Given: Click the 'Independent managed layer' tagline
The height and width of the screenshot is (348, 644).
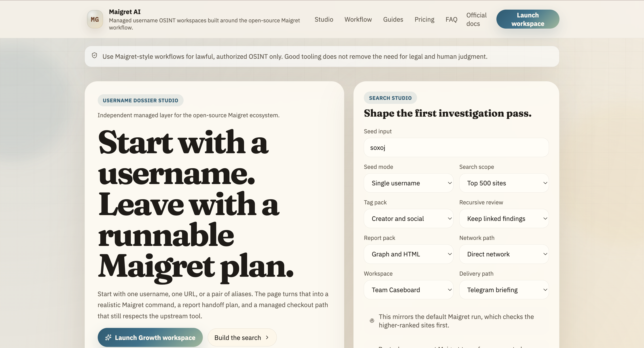Looking at the screenshot, I should (x=189, y=115).
